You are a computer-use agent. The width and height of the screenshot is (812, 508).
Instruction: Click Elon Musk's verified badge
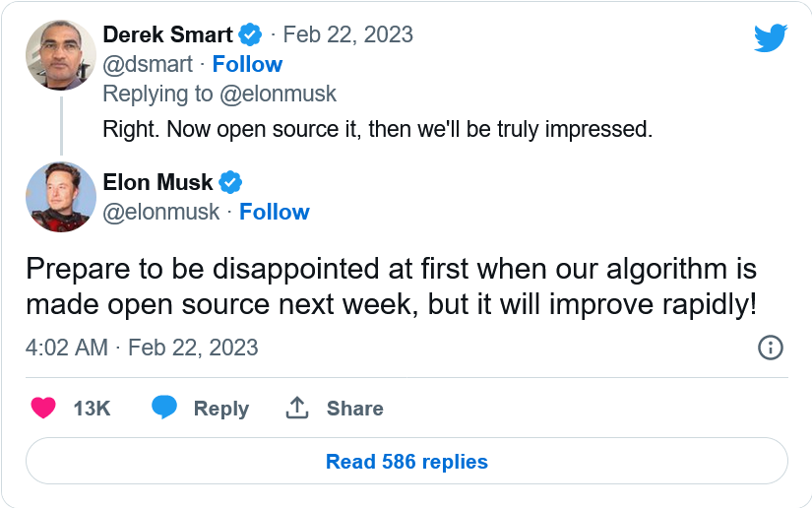[x=230, y=183]
